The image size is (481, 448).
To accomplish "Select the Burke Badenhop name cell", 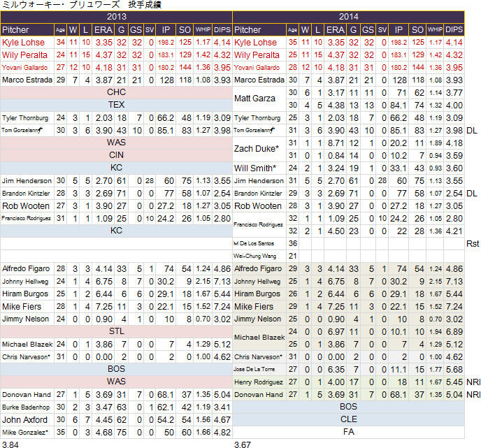I will [x=26, y=407].
